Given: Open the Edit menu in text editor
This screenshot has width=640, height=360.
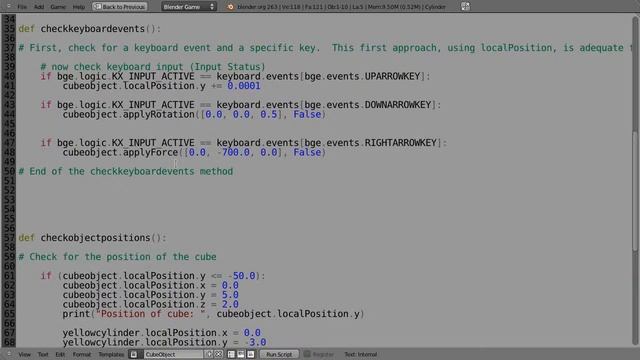Looking at the screenshot, I should click(60, 354).
